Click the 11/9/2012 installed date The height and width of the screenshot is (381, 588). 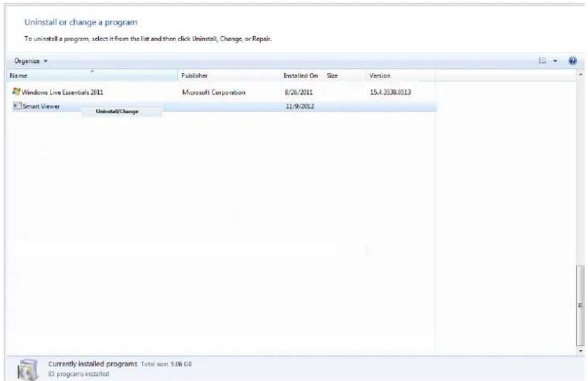pyautogui.click(x=300, y=106)
